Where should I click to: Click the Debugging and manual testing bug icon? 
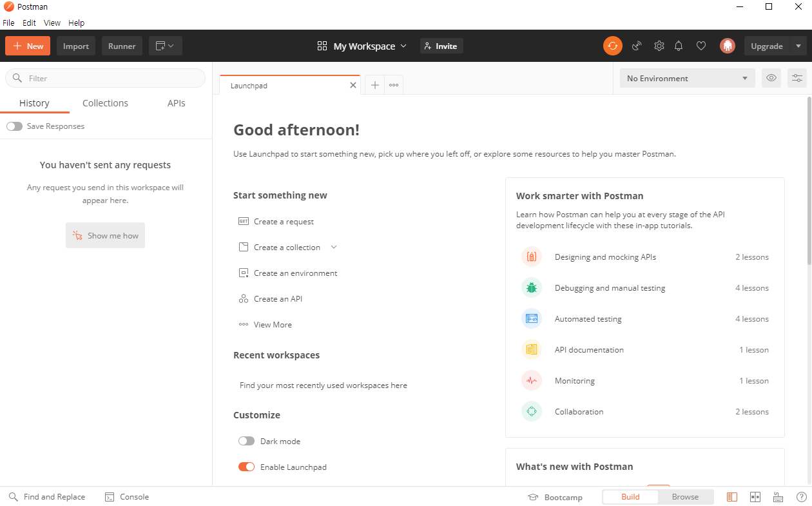[532, 287]
